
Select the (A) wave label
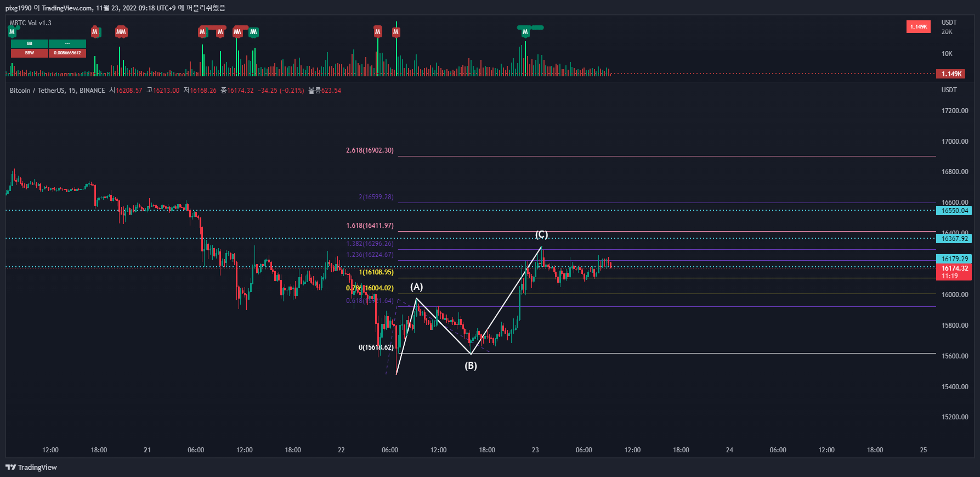click(x=417, y=287)
